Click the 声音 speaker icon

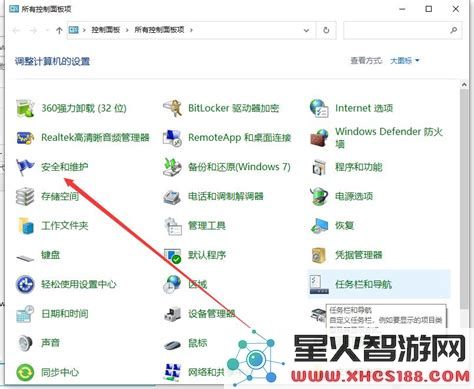(25, 343)
